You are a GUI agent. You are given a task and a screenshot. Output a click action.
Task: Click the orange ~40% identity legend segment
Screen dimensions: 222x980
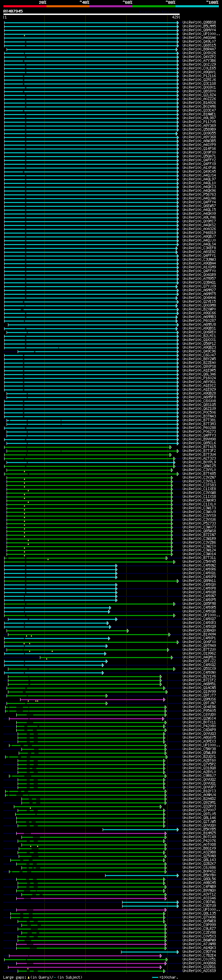(68, 6)
